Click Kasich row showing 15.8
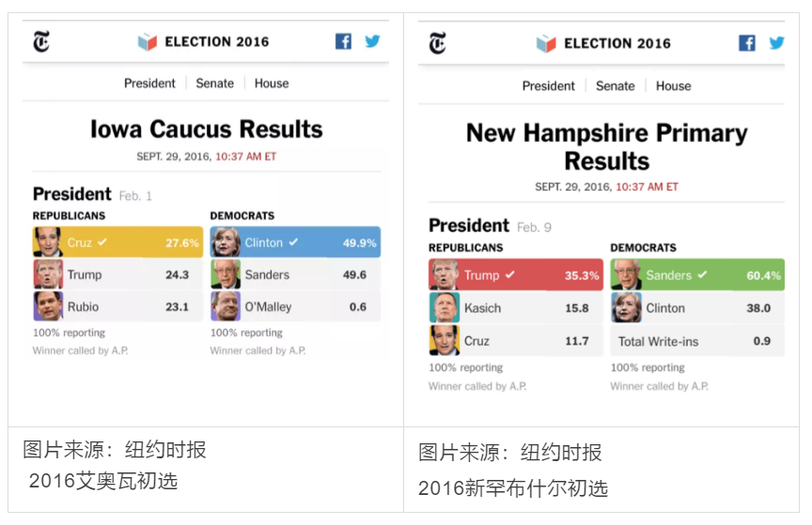 516,307
